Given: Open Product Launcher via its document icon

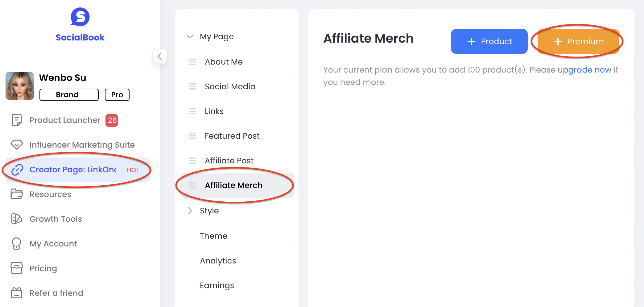Looking at the screenshot, I should 17,120.
